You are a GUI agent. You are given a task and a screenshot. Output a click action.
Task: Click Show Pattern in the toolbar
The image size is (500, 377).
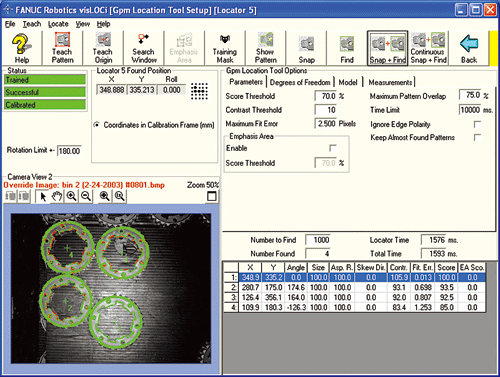tap(266, 48)
